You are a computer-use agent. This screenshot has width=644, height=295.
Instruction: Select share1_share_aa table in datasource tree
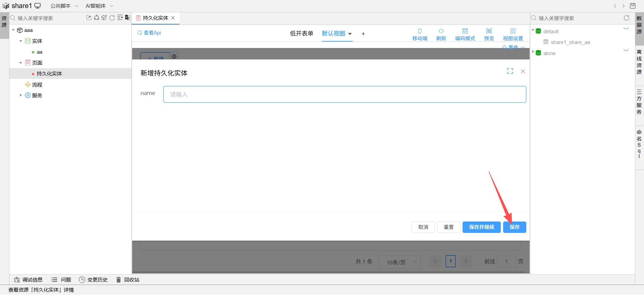click(570, 42)
